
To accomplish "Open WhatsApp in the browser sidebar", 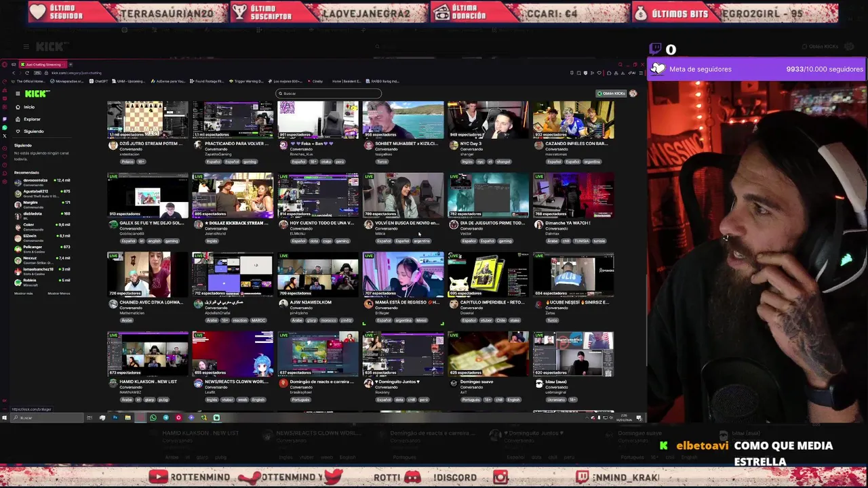I will coord(5,127).
